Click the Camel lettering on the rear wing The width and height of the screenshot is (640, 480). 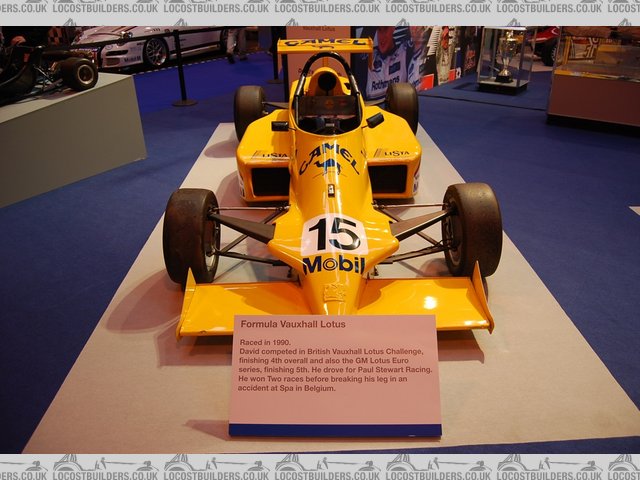click(324, 45)
